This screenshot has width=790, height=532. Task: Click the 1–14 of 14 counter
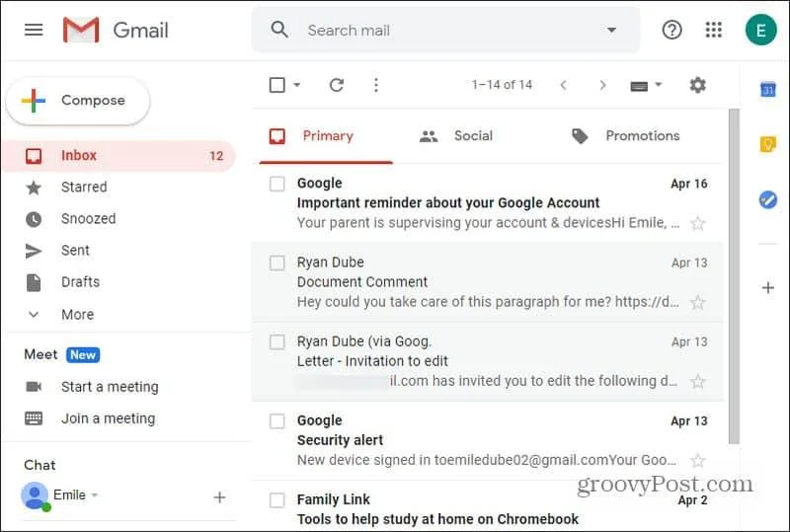(x=502, y=85)
